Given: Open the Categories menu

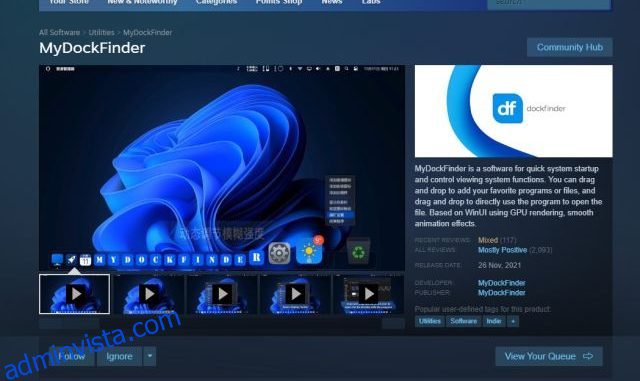Looking at the screenshot, I should point(216,2).
